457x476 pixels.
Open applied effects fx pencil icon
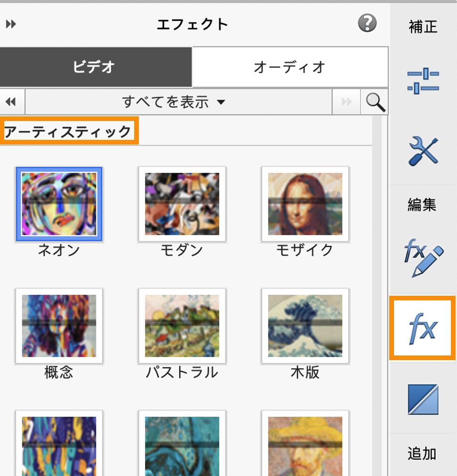(423, 258)
